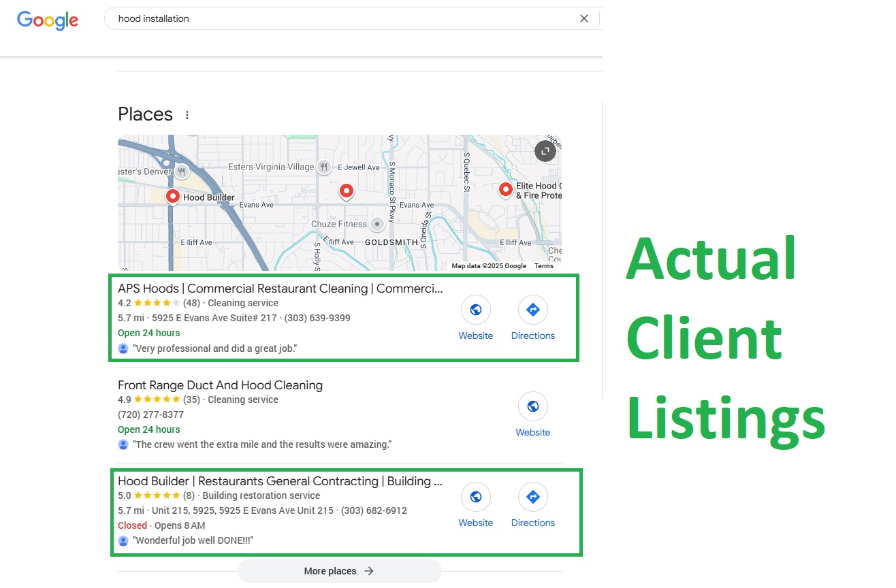The image size is (896, 588).
Task: Click the More places button
Action: point(340,571)
